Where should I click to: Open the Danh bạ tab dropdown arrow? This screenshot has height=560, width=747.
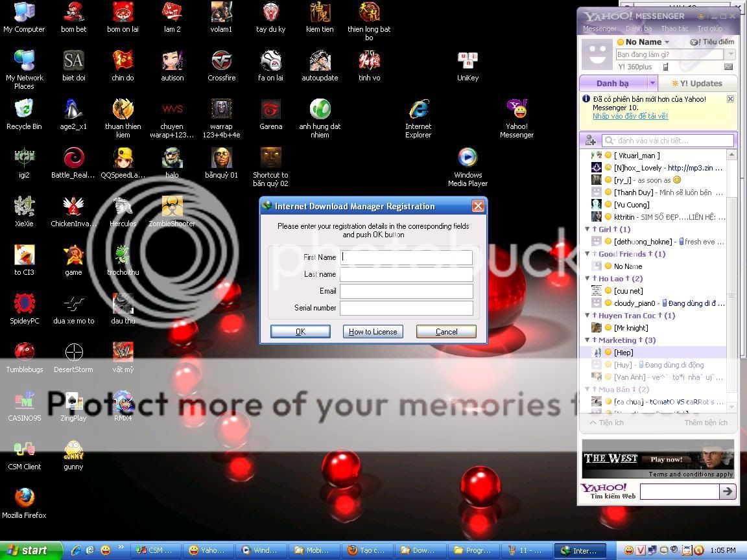652,84
